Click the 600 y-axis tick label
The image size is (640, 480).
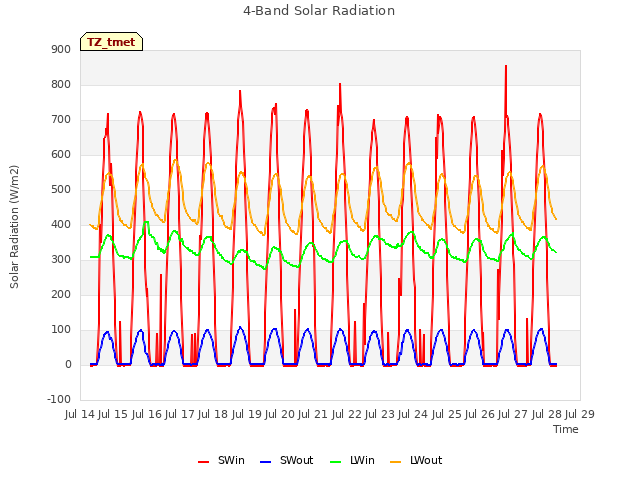61,154
